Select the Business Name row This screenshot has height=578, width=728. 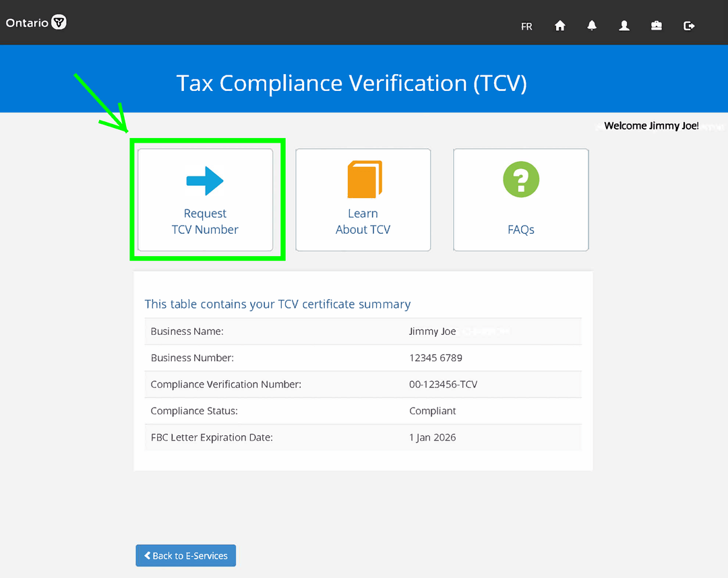tap(363, 331)
